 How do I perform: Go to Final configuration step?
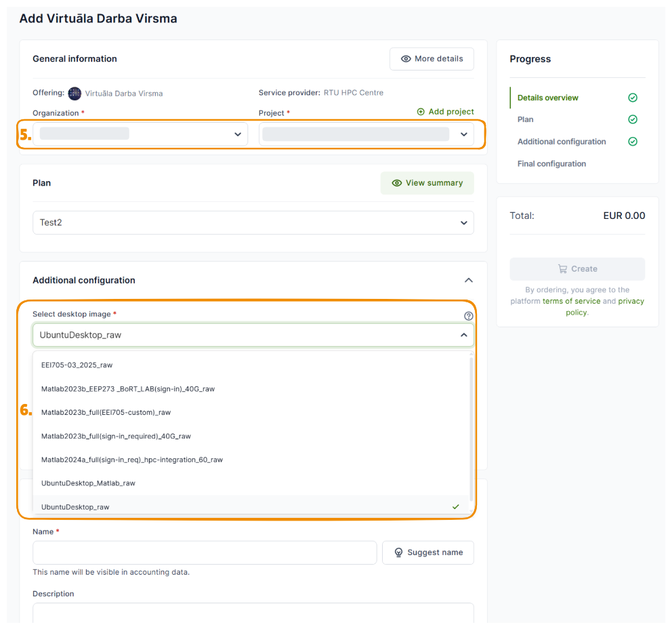click(551, 164)
